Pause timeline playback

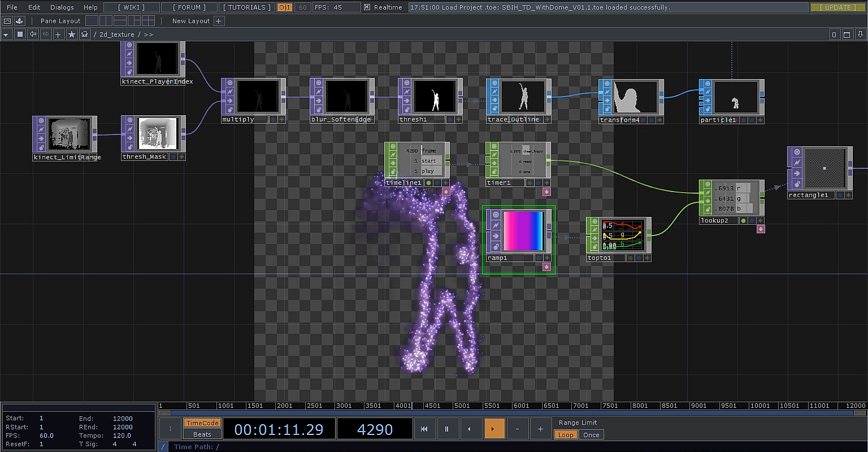coord(447,429)
